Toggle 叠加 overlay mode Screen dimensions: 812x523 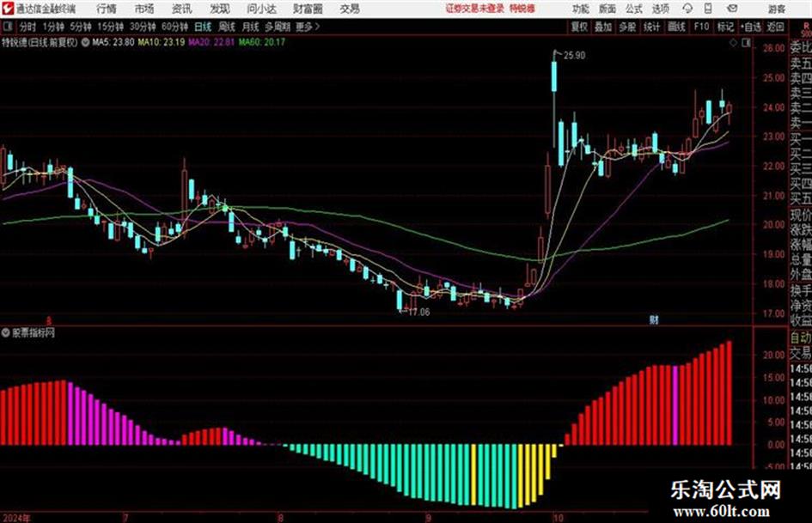(603, 27)
